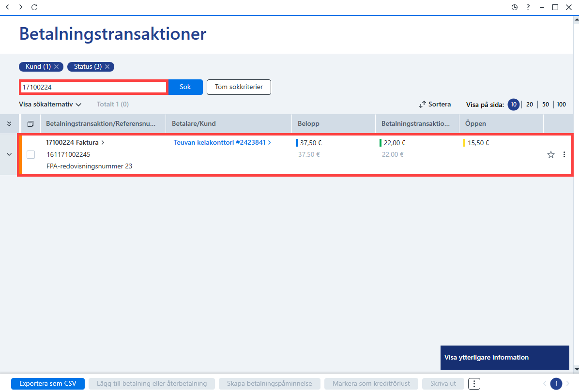The width and height of the screenshot is (579, 392).
Task: Open the Teuvan kelakonttori #2423841 customer link
Action: click(222, 142)
